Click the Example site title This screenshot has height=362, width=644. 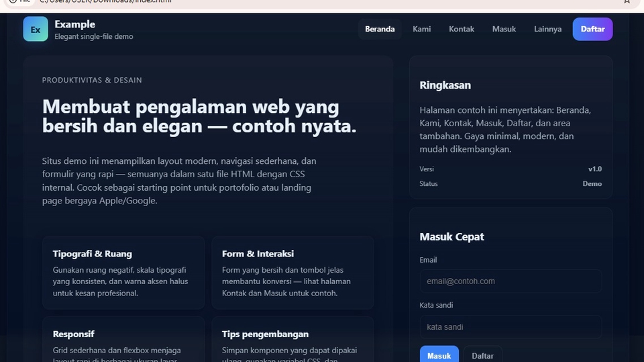[74, 24]
